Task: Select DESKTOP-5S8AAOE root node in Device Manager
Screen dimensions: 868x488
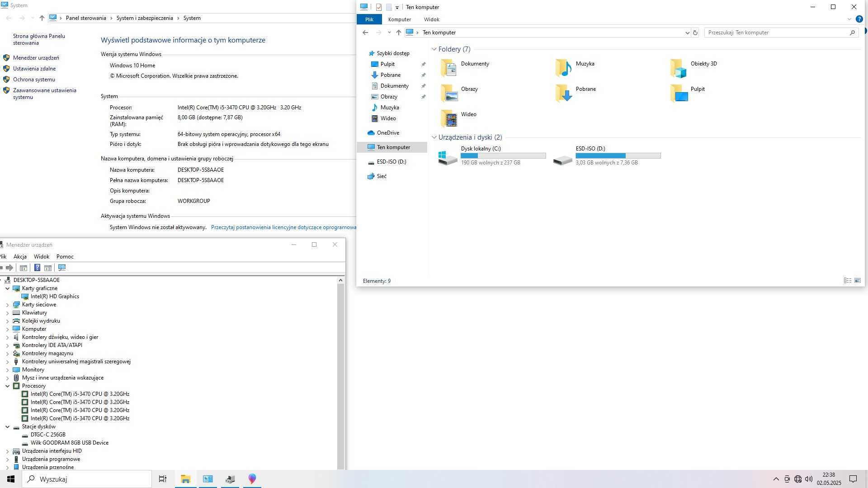Action: click(x=36, y=280)
